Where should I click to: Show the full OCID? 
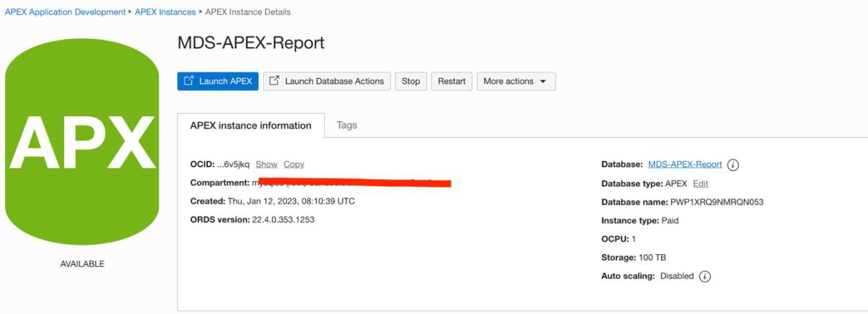point(266,165)
